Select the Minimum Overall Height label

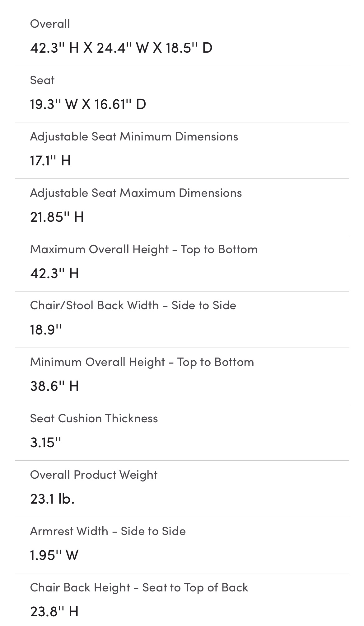[142, 362]
